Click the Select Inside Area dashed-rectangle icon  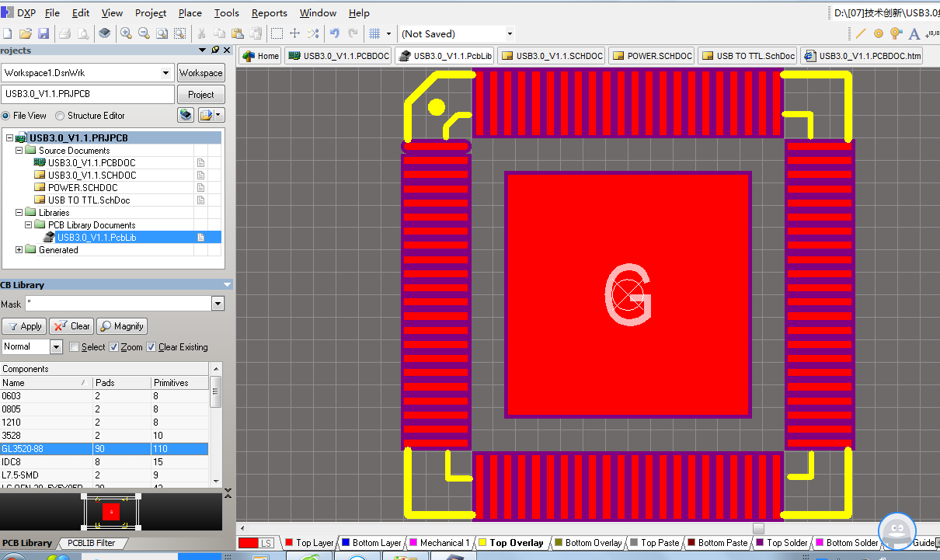pos(277,33)
